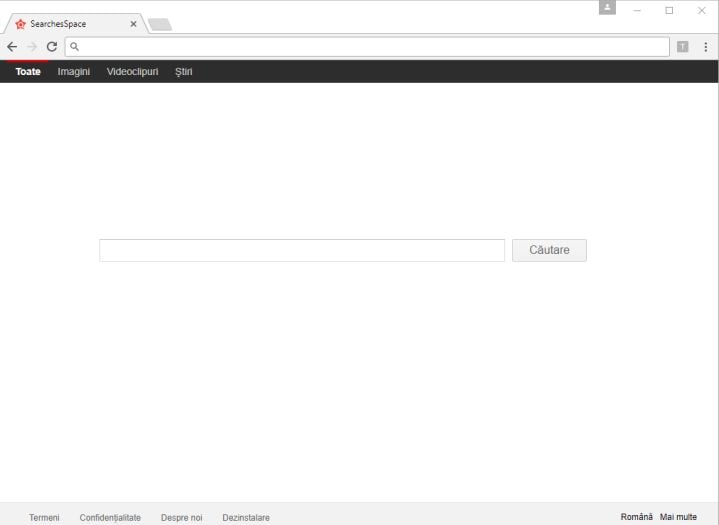Click the Căutare search button
This screenshot has height=525, width=719.
(x=549, y=250)
